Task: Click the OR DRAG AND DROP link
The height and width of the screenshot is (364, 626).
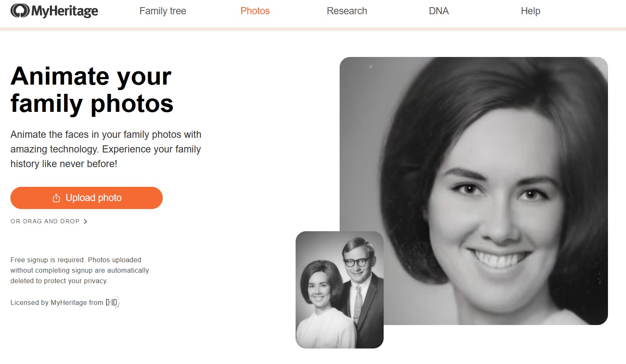Action: coord(45,221)
